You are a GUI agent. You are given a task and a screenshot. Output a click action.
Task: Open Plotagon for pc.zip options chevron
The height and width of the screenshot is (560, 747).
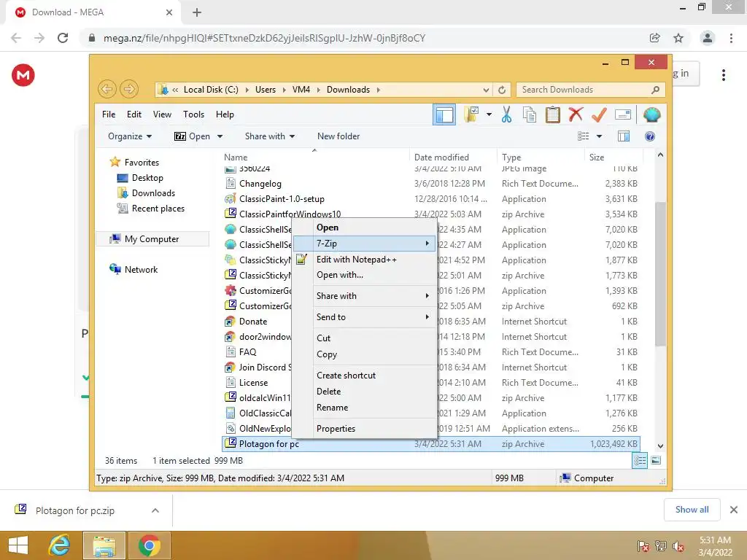tap(155, 510)
